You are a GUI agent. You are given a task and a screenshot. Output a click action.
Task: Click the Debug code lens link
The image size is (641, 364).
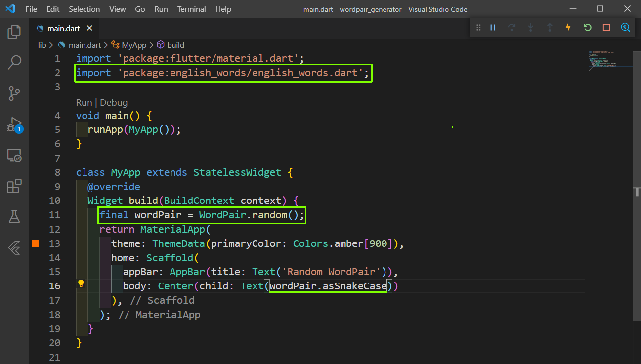point(114,102)
